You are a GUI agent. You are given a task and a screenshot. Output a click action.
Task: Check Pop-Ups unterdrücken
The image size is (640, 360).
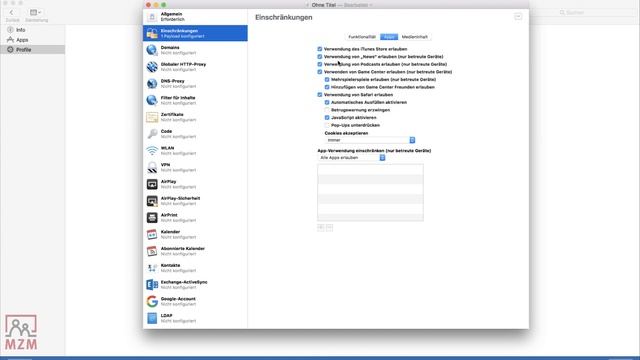[x=327, y=125]
